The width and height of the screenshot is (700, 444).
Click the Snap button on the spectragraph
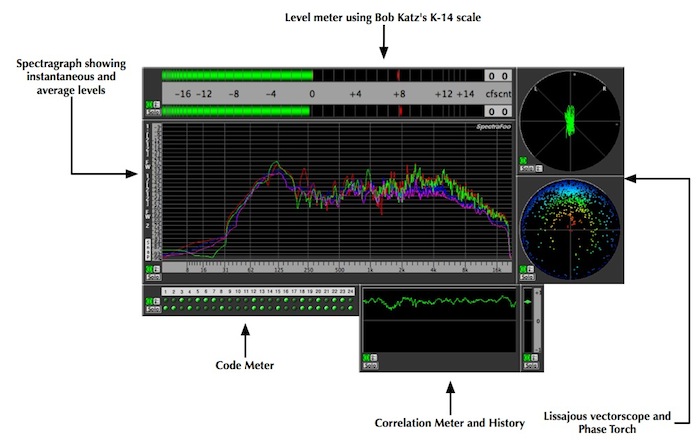pos(148,250)
